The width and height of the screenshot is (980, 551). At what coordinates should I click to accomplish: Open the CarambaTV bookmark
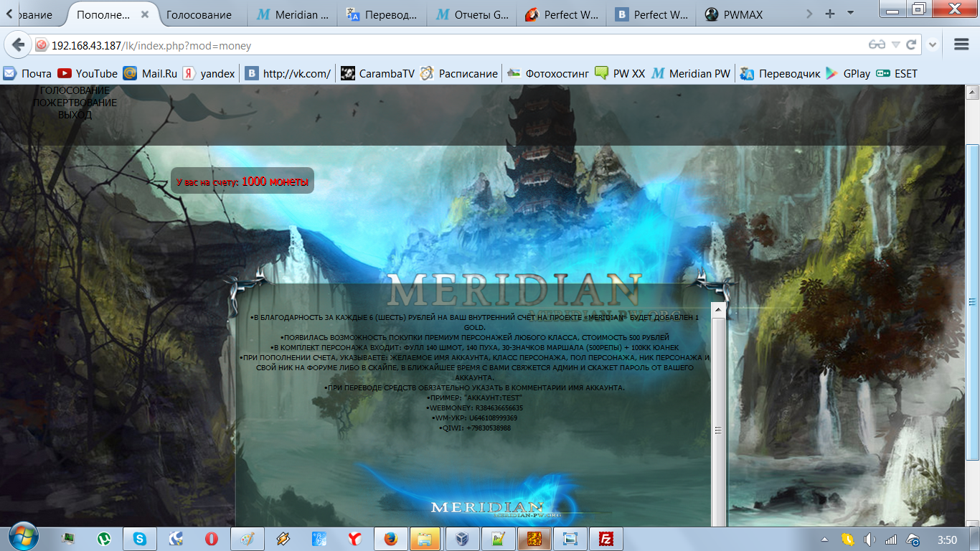[x=377, y=73]
